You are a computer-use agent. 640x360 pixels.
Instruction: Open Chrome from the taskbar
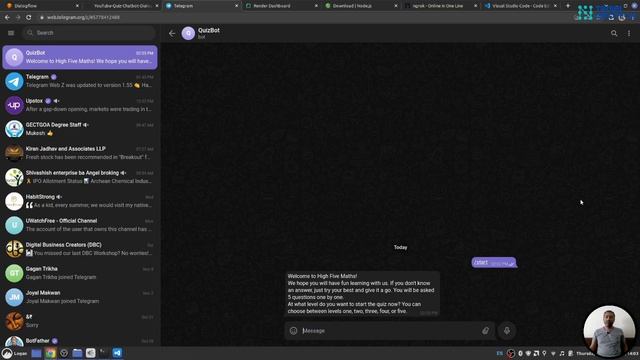50,353
